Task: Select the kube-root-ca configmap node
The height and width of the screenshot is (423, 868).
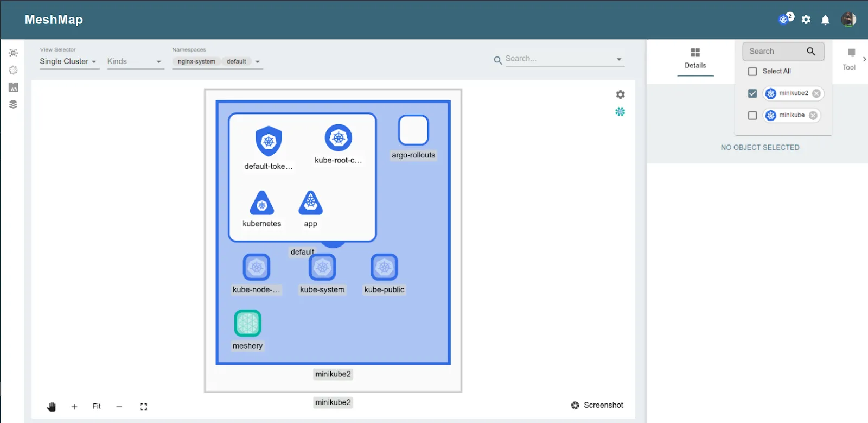Action: [339, 138]
